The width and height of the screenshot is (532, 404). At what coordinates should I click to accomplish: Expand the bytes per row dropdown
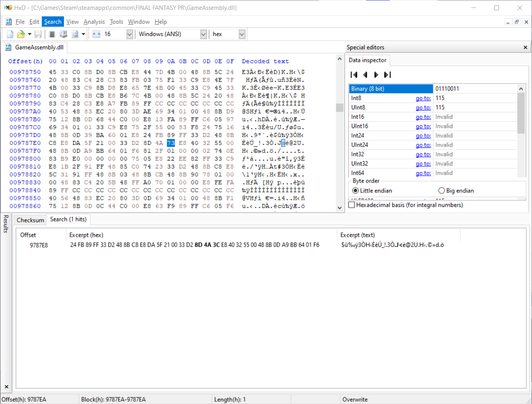(129, 34)
